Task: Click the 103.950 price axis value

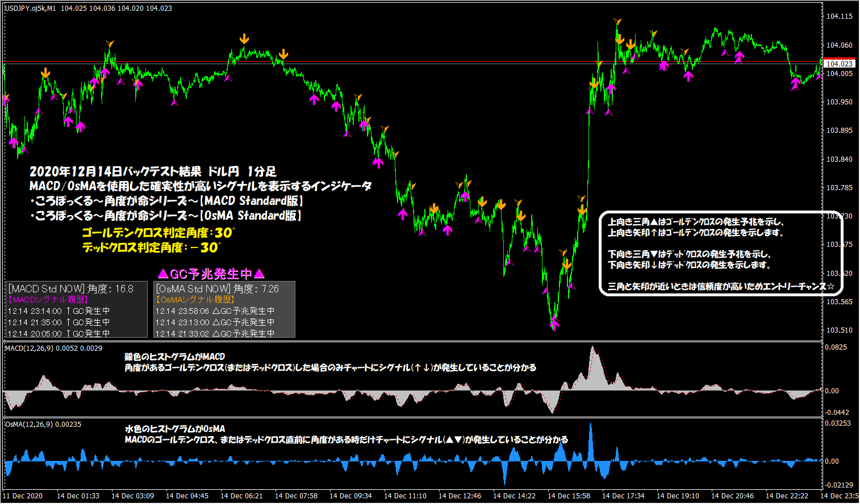Action: (839, 102)
